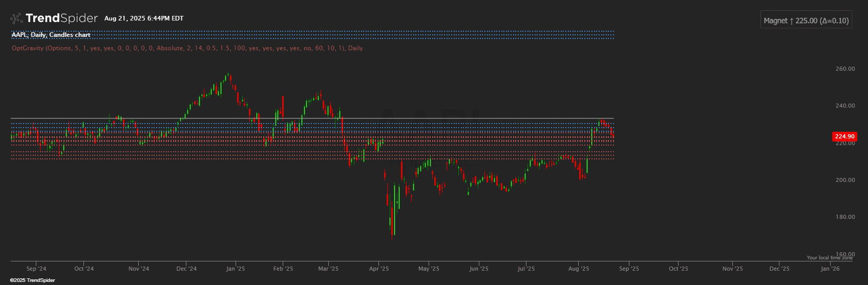Click the Sep '24 time axis label
Screen dimensions: 868x285
(x=36, y=269)
